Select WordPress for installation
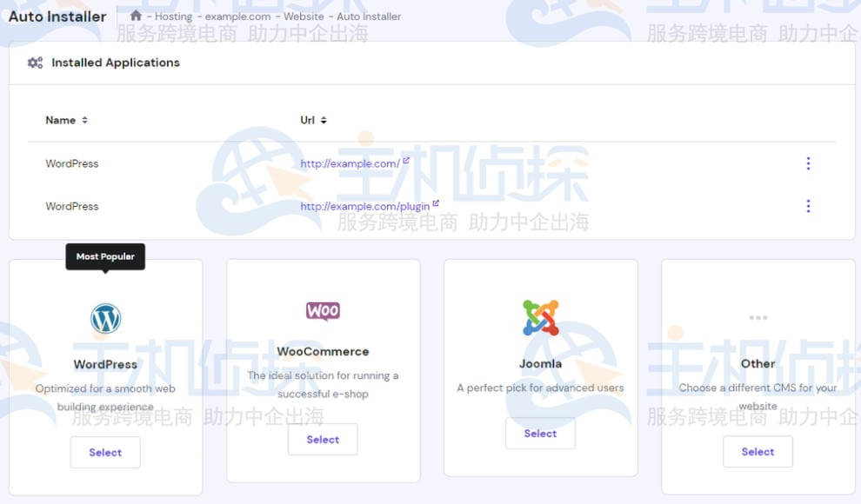 (105, 452)
